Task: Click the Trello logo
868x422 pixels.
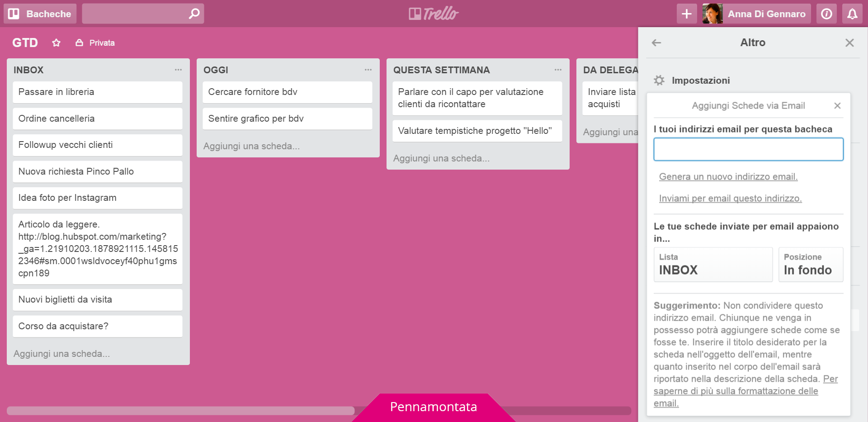Action: click(x=433, y=14)
